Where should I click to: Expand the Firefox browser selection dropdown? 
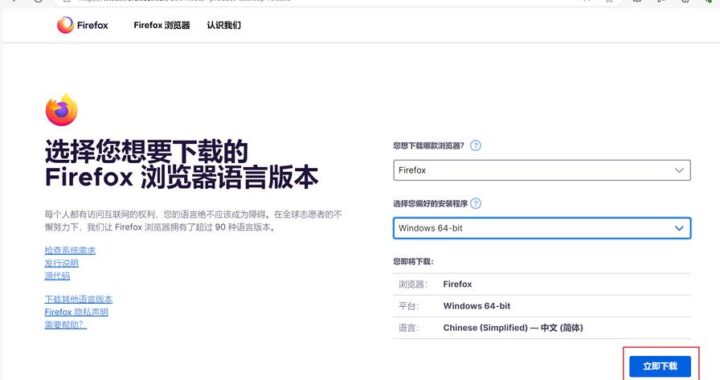click(x=542, y=170)
